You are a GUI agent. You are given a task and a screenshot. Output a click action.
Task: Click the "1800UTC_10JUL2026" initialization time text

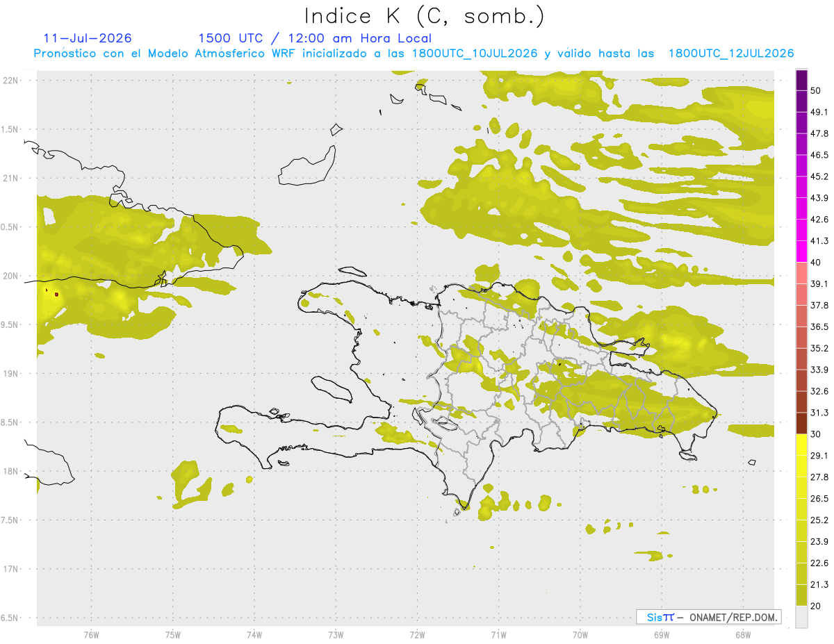coord(475,53)
